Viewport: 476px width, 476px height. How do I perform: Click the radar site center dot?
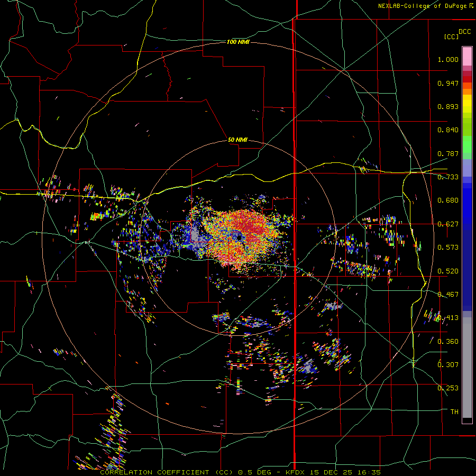(240, 237)
